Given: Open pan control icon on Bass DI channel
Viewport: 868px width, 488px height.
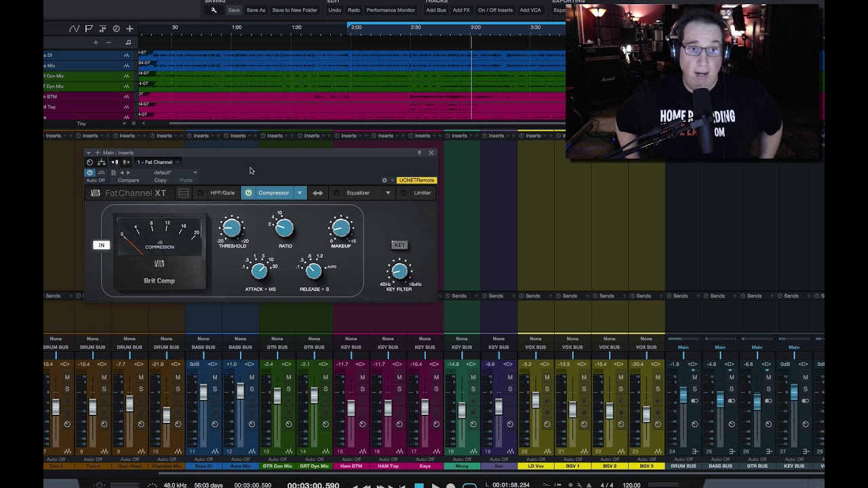Looking at the screenshot, I should (215, 424).
